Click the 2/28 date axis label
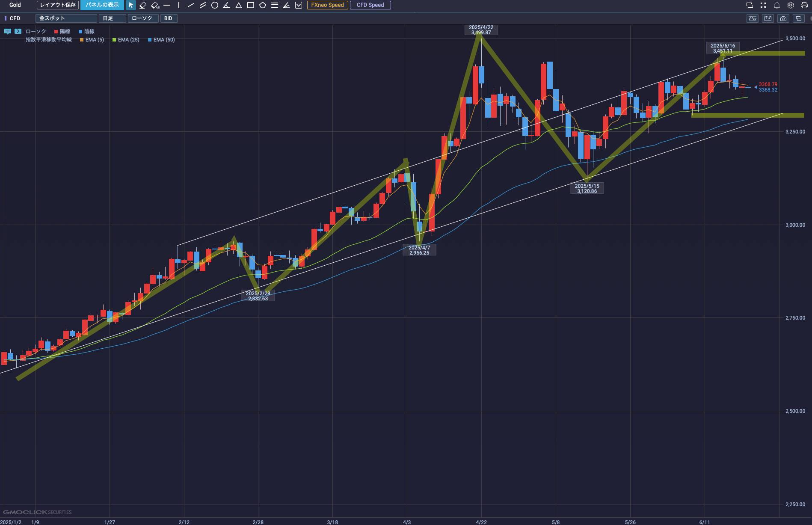 point(258,522)
